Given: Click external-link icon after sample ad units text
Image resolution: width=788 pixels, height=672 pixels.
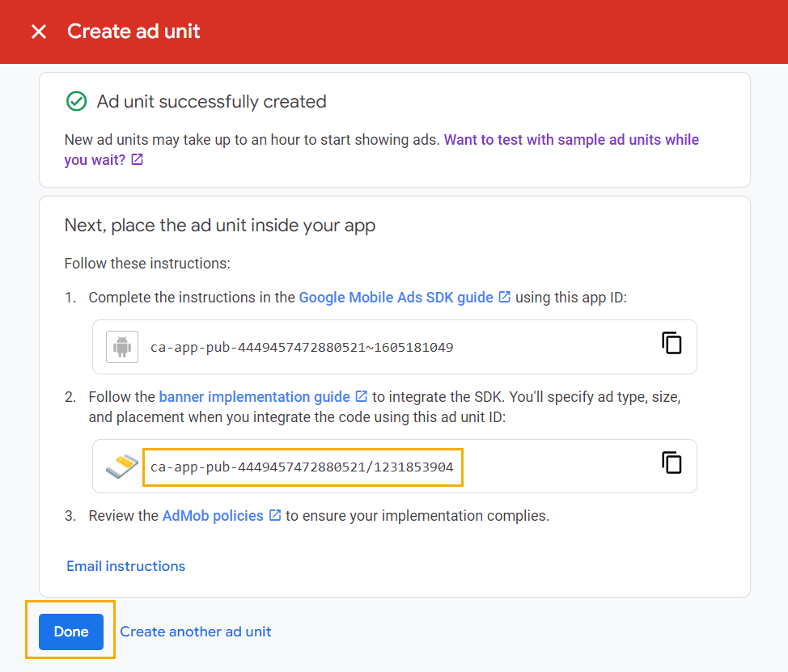Looking at the screenshot, I should 138,160.
